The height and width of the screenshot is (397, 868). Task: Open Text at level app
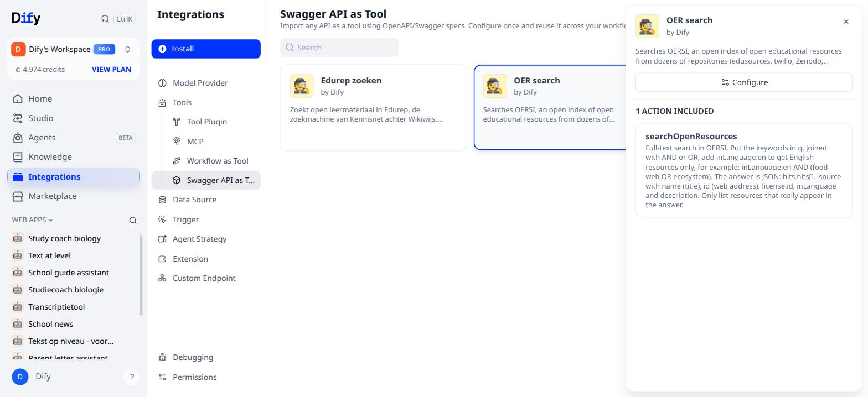pyautogui.click(x=73, y=255)
